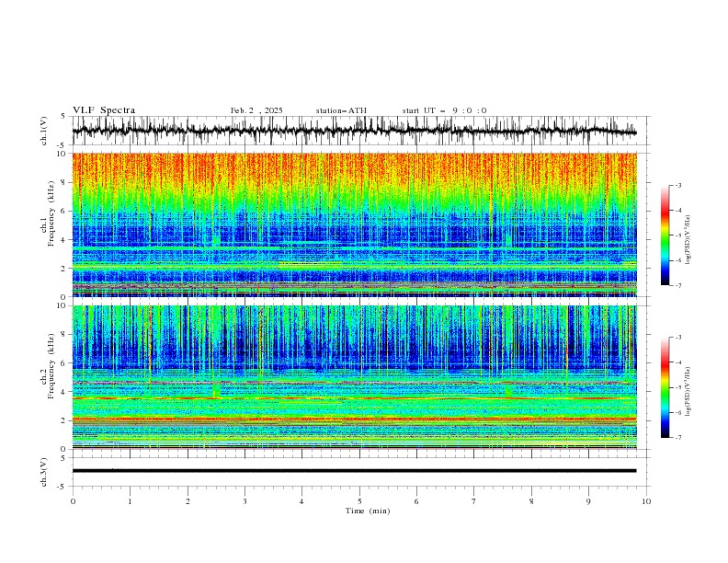Click the "6" kHz tick on ch.2 frequency axis
Screen dimensions: 728x563
point(64,362)
